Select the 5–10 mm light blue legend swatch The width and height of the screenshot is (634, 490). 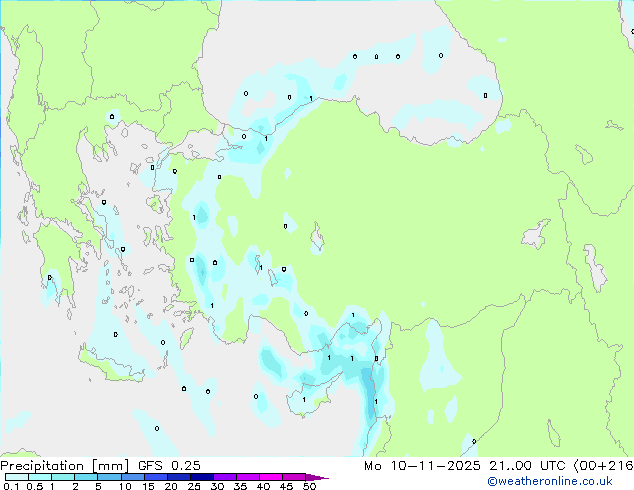coord(109,477)
